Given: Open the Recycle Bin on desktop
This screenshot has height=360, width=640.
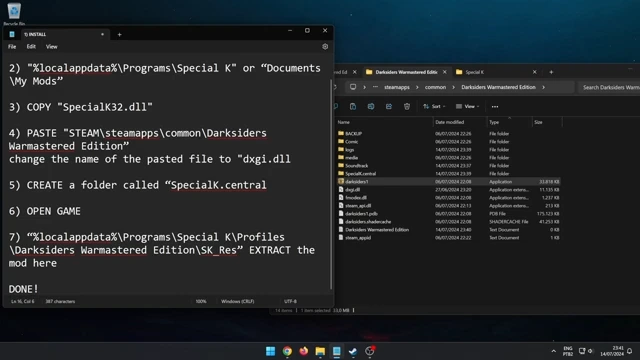Looking at the screenshot, I should [x=14, y=13].
